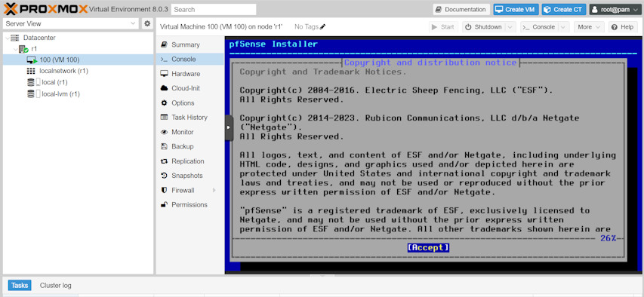Switch to the Tasks tab
Viewport: 644px width, 297px height.
coord(20,285)
